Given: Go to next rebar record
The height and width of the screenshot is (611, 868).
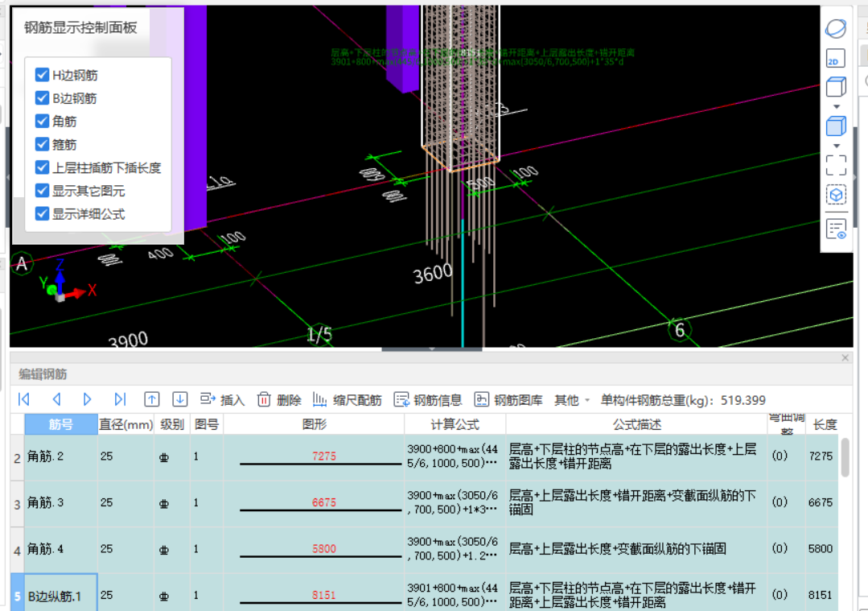Looking at the screenshot, I should [x=87, y=399].
